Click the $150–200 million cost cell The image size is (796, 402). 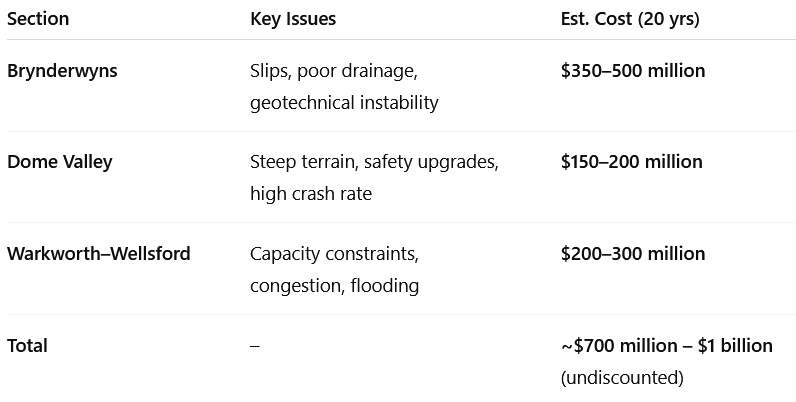pos(632,162)
